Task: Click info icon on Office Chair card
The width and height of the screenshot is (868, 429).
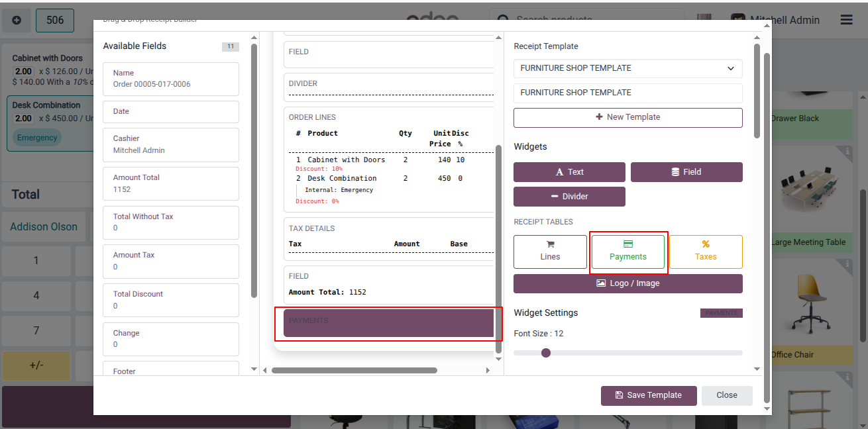Action: click(x=847, y=264)
